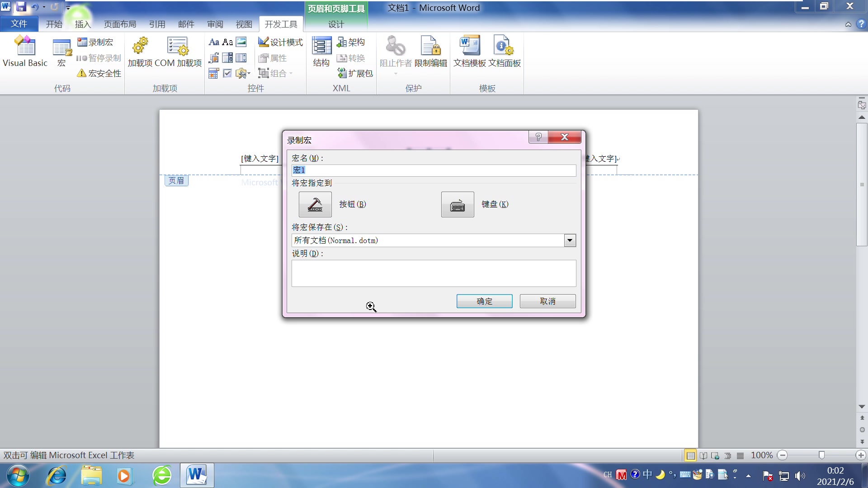
Task: Open the Visual Basic editor
Action: click(25, 51)
